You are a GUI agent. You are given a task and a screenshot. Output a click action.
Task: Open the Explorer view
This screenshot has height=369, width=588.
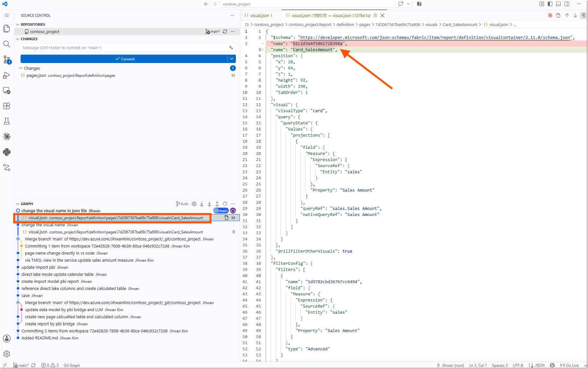click(x=6, y=29)
